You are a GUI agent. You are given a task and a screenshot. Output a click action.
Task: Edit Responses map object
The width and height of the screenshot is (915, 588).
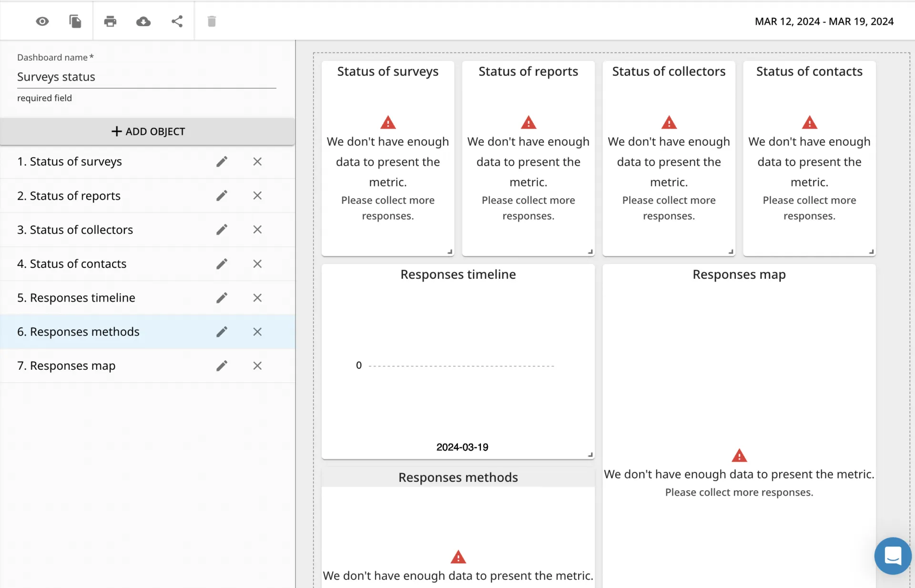tap(222, 366)
